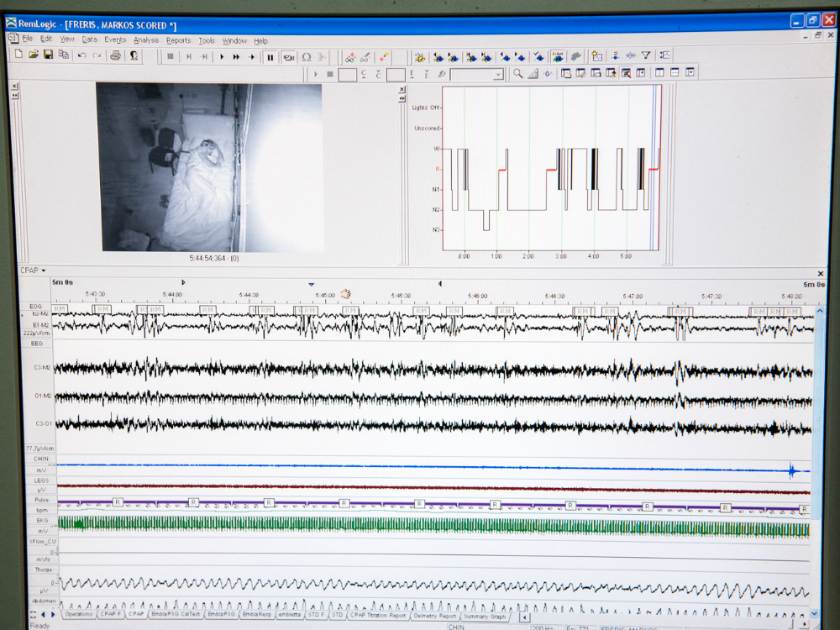Click the trace scroll-down arrow
This screenshot has width=840, height=630.
pyautogui.click(x=814, y=613)
